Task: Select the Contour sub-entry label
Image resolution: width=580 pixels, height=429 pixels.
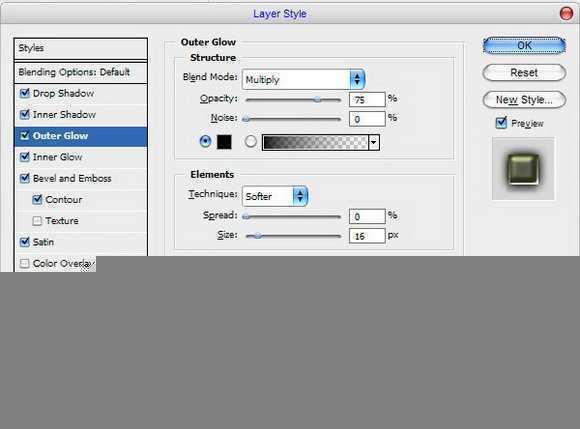Action: [64, 200]
